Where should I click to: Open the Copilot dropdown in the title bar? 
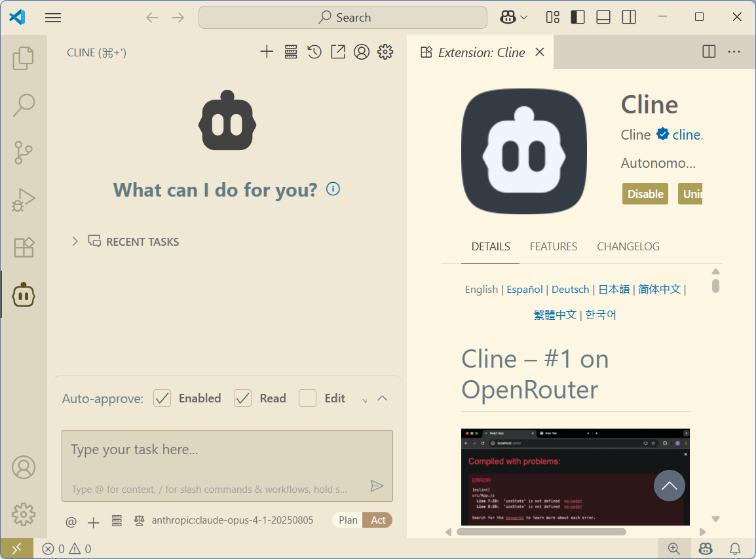[x=514, y=17]
